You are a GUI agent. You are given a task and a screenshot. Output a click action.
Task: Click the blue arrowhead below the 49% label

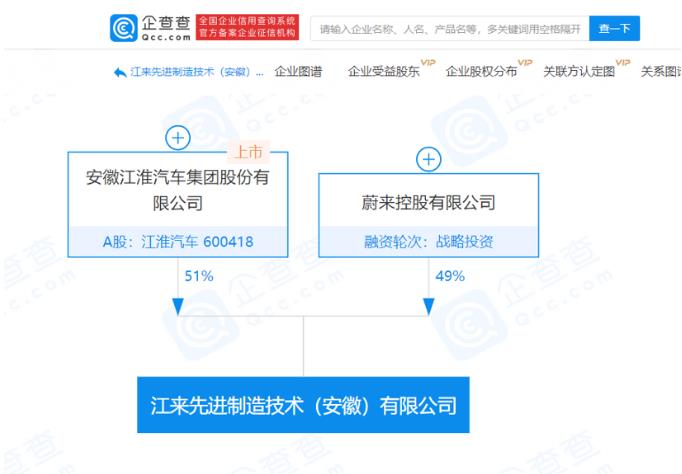[x=428, y=305]
